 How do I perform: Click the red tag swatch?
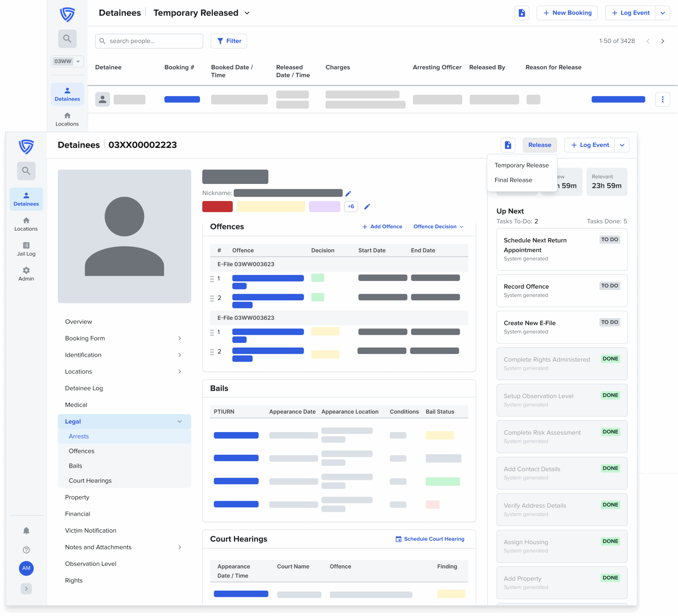point(217,207)
